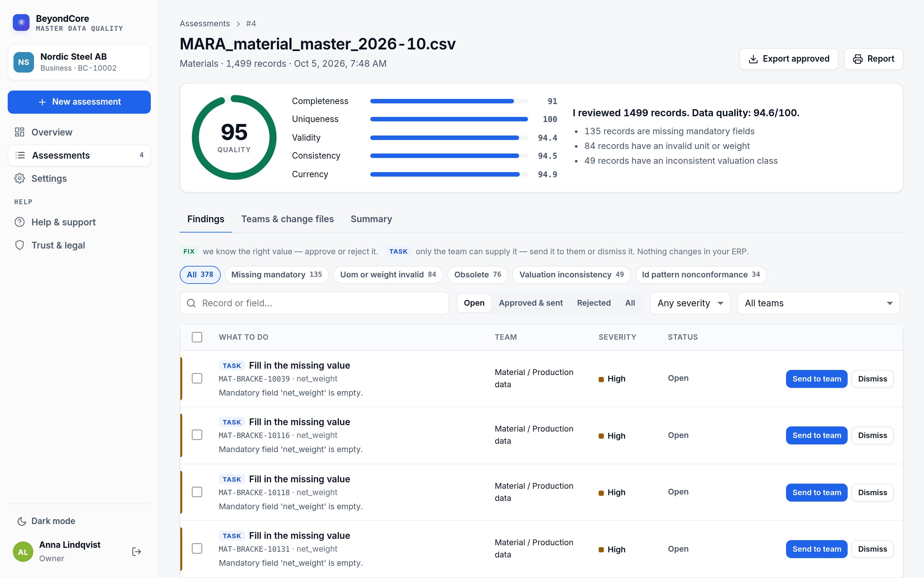Click the Overview grid icon
Viewport: 924px width, 578px height.
[20, 132]
